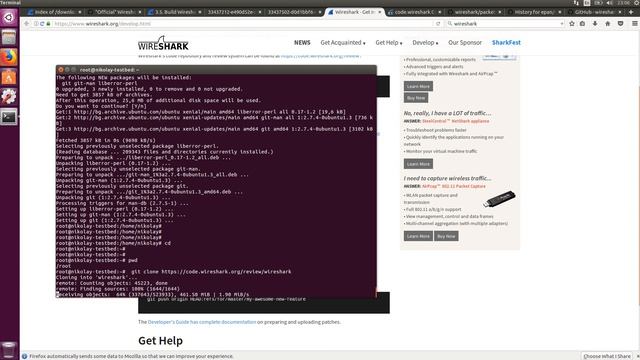Click the terminal title 'root@nikolay-testbed: ~'
The width and height of the screenshot is (640, 360).
click(109, 70)
